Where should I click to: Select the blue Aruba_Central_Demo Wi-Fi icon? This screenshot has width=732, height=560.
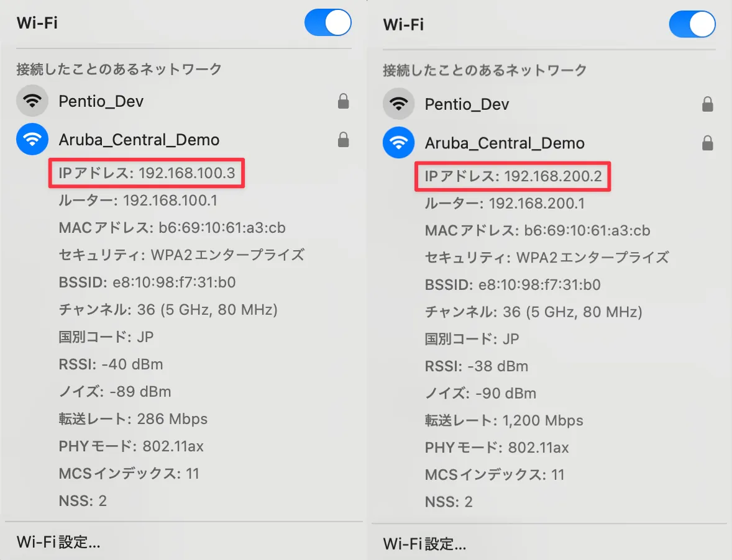(32, 139)
